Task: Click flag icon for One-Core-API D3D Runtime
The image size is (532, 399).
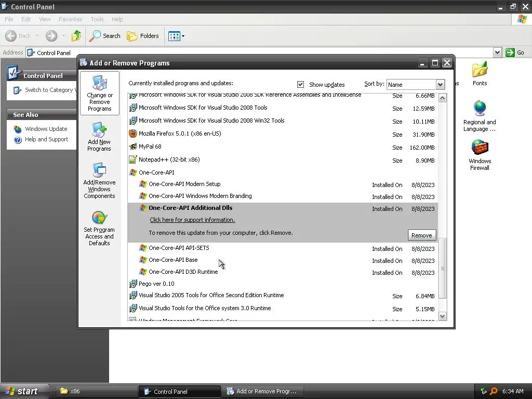Action: (x=143, y=272)
